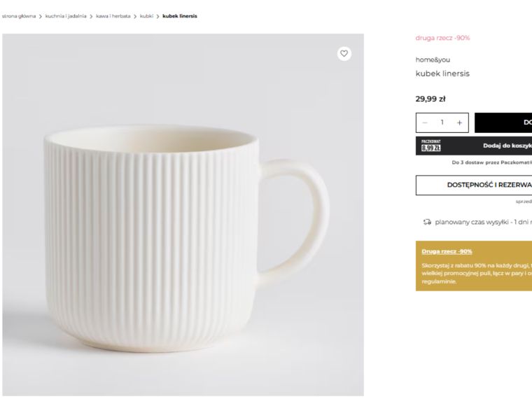Open the 'Dostępność i rezerwacja' button

[x=474, y=185]
